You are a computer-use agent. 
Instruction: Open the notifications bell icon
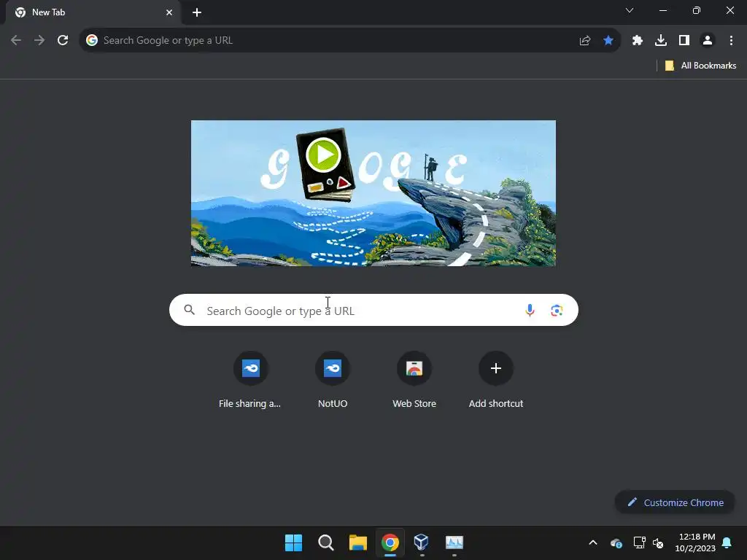[x=727, y=542]
